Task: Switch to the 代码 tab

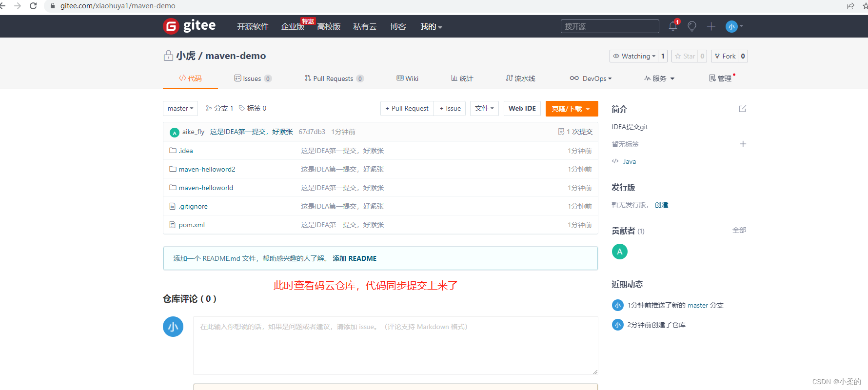Action: point(190,78)
